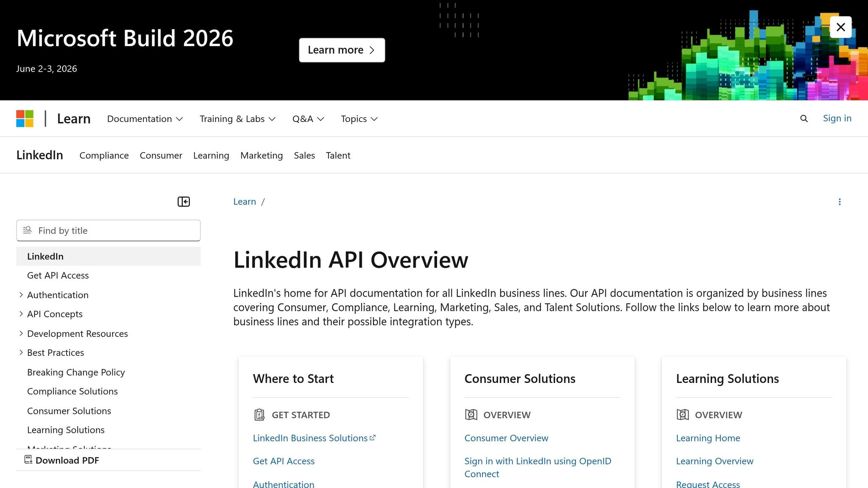Click the Find by title input field
This screenshot has height=488, width=868.
[108, 230]
